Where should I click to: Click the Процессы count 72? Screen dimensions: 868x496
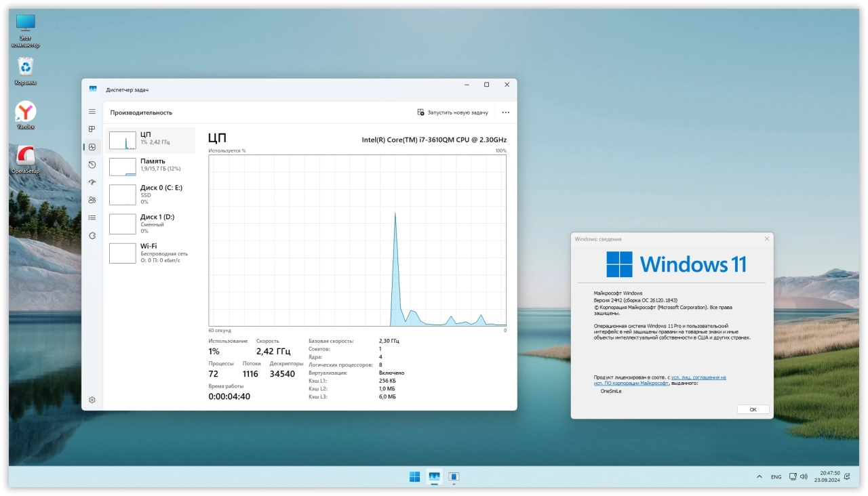(x=214, y=374)
